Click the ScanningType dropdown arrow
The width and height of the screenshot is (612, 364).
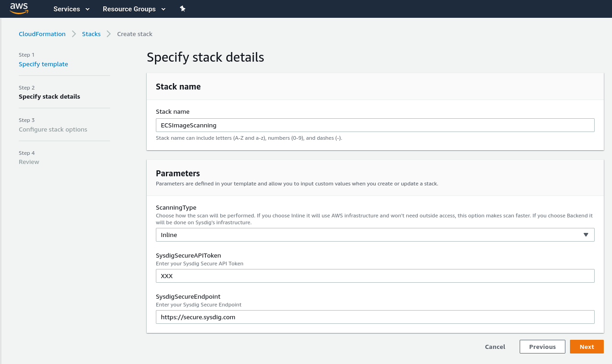pos(586,235)
